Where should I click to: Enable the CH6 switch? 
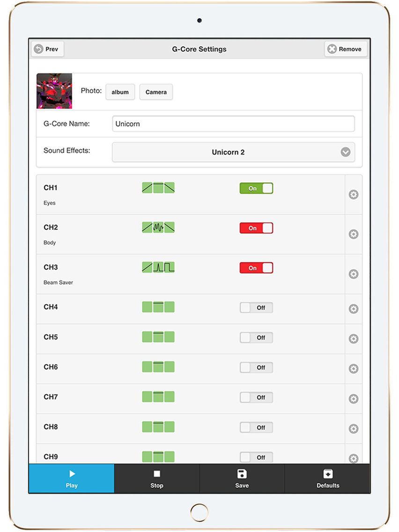coord(256,368)
